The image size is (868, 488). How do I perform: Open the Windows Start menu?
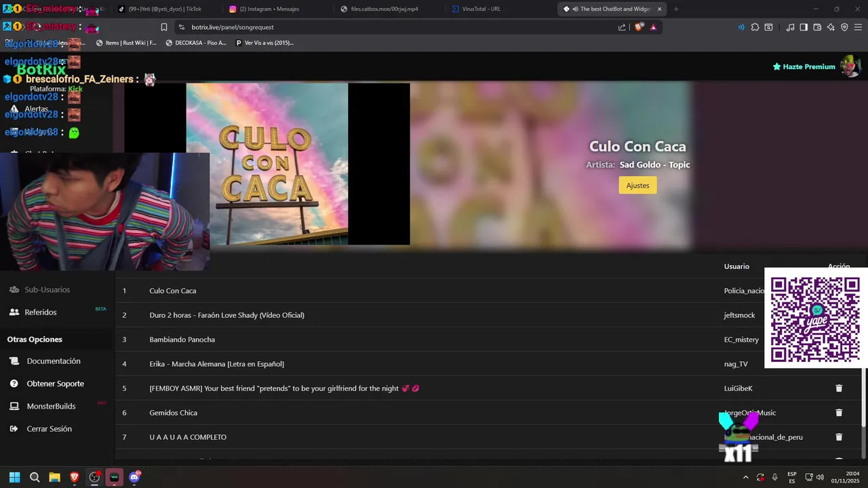click(x=14, y=477)
